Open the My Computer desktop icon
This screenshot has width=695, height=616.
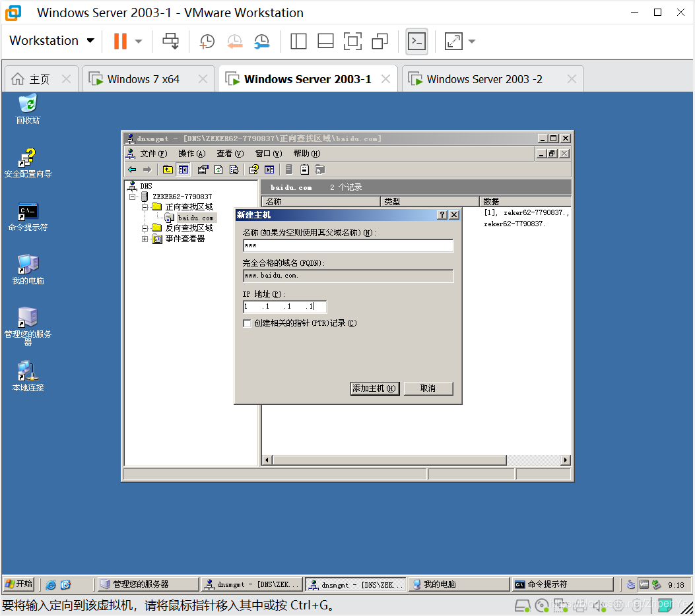28,270
